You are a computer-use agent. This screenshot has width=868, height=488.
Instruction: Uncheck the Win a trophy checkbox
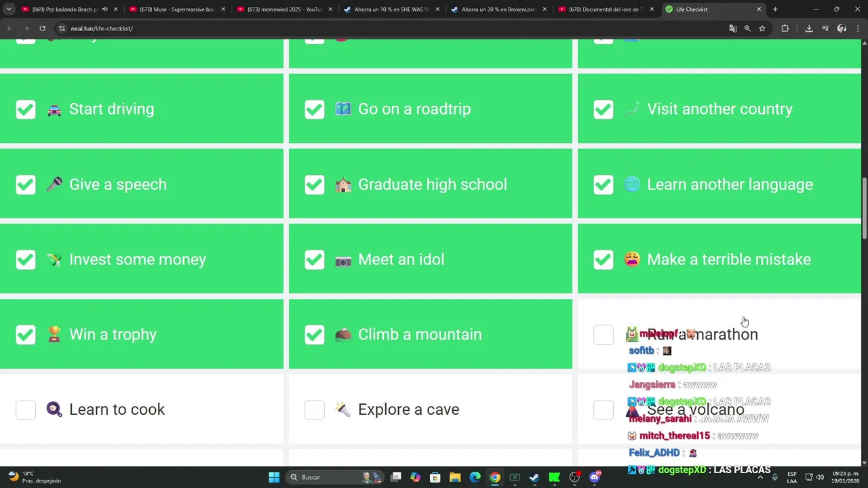pos(26,335)
